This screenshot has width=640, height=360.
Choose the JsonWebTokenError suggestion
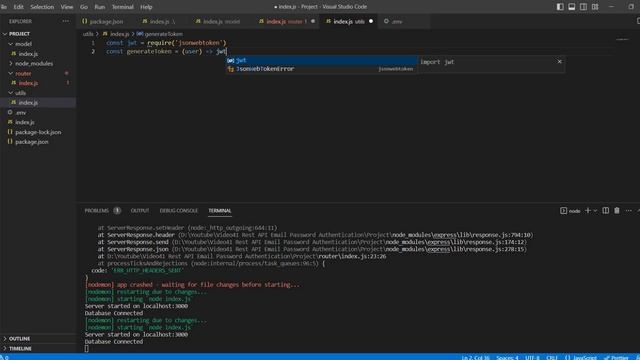tap(322, 69)
